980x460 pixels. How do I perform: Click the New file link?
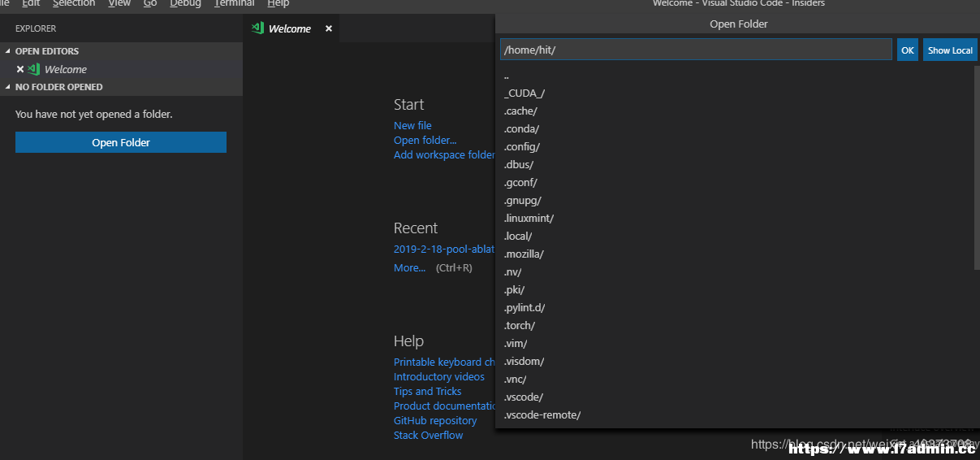tap(412, 125)
